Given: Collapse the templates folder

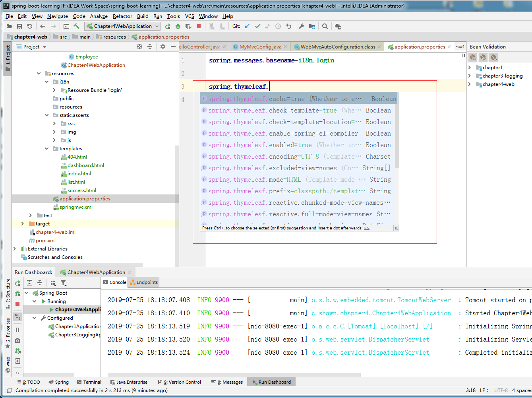Looking at the screenshot, I should point(46,149).
